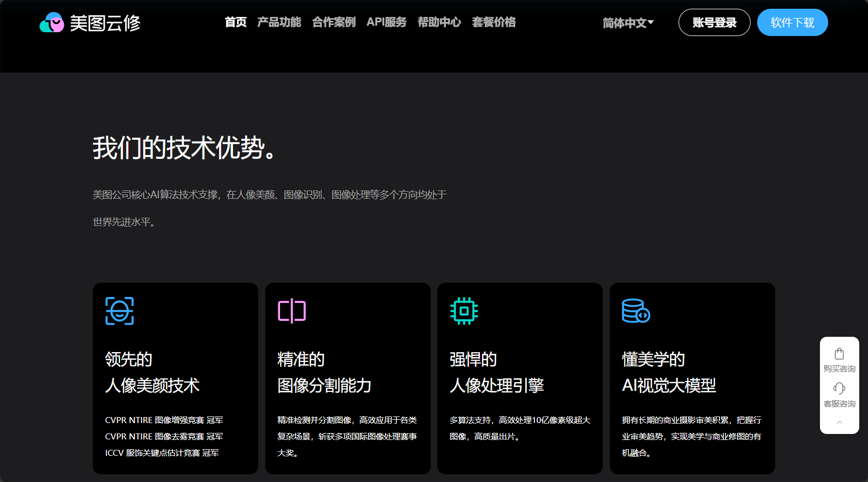The height and width of the screenshot is (482, 868).
Task: Open the 合作案例 menu item
Action: (x=334, y=22)
